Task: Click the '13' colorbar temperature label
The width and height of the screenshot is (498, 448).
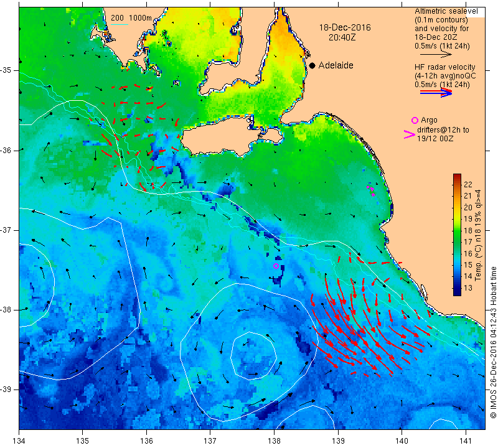Action: (468, 288)
